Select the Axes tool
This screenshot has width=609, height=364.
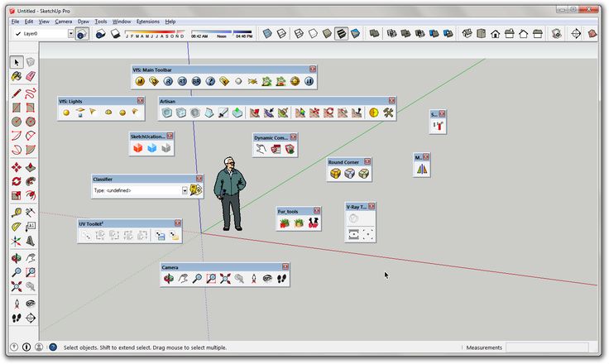coord(17,241)
